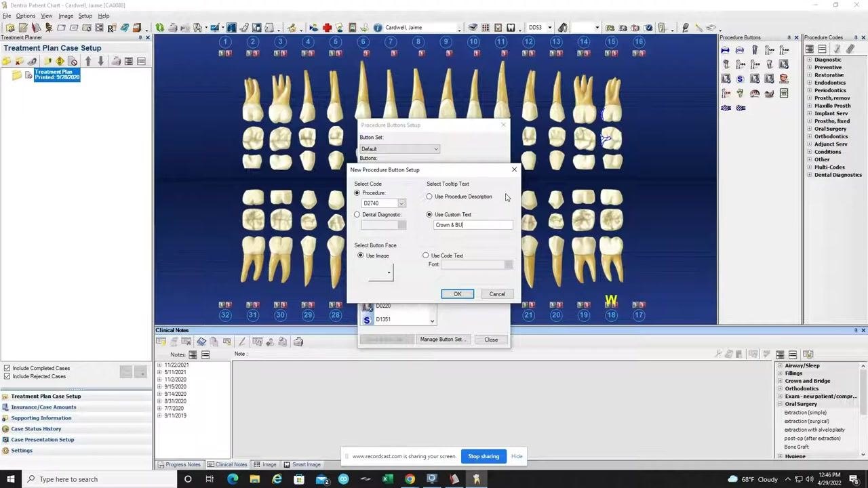868x488 pixels.
Task: Click the blue S sealant procedure button
Action: tap(740, 79)
